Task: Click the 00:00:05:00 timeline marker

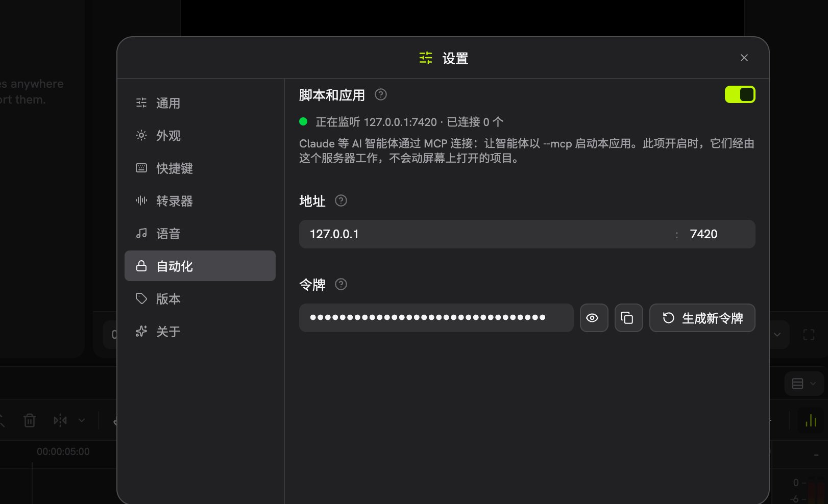Action: coord(63,451)
